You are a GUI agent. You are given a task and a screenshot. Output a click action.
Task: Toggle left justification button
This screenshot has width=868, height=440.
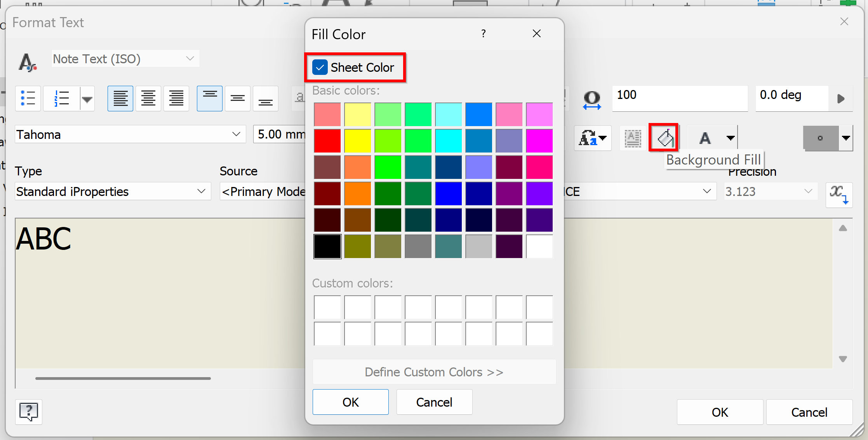tap(120, 99)
